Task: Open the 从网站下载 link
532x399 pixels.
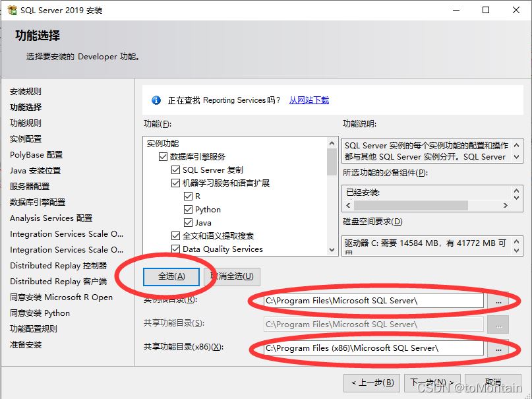Action: point(309,100)
